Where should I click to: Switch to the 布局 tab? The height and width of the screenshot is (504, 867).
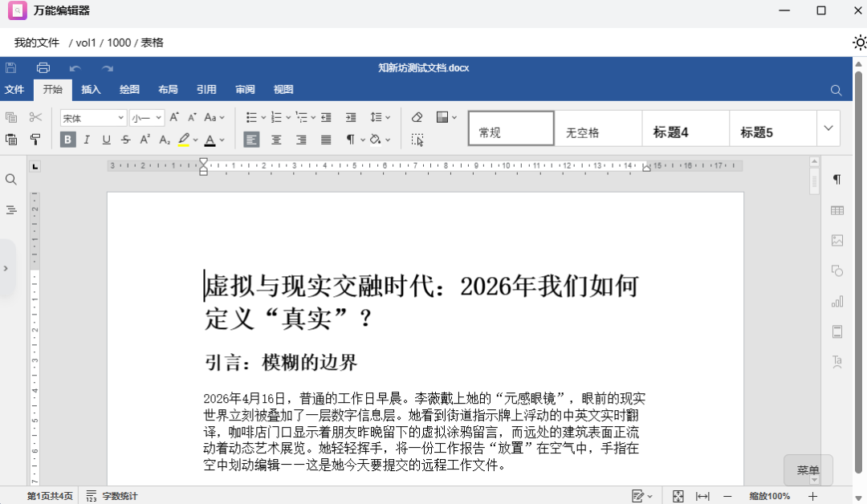168,90
